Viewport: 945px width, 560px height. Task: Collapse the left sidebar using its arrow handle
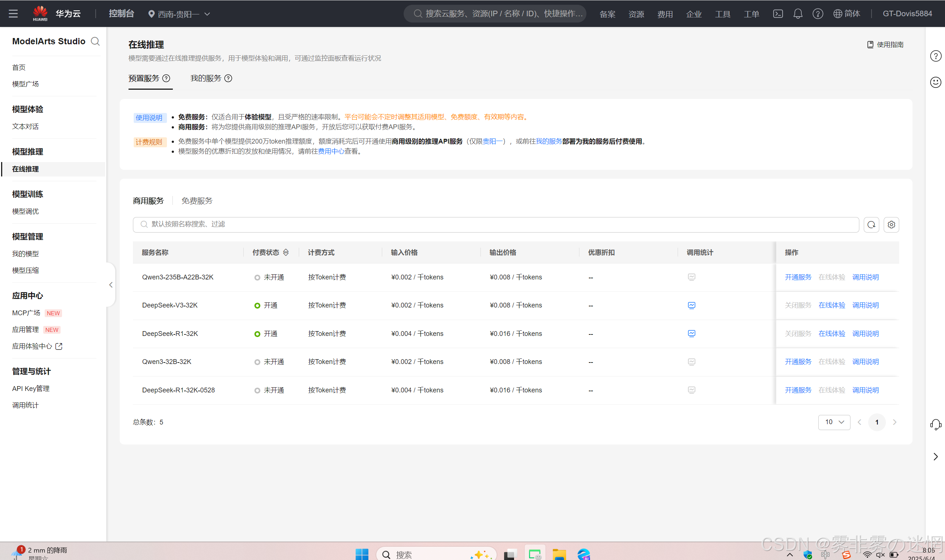[x=110, y=285]
